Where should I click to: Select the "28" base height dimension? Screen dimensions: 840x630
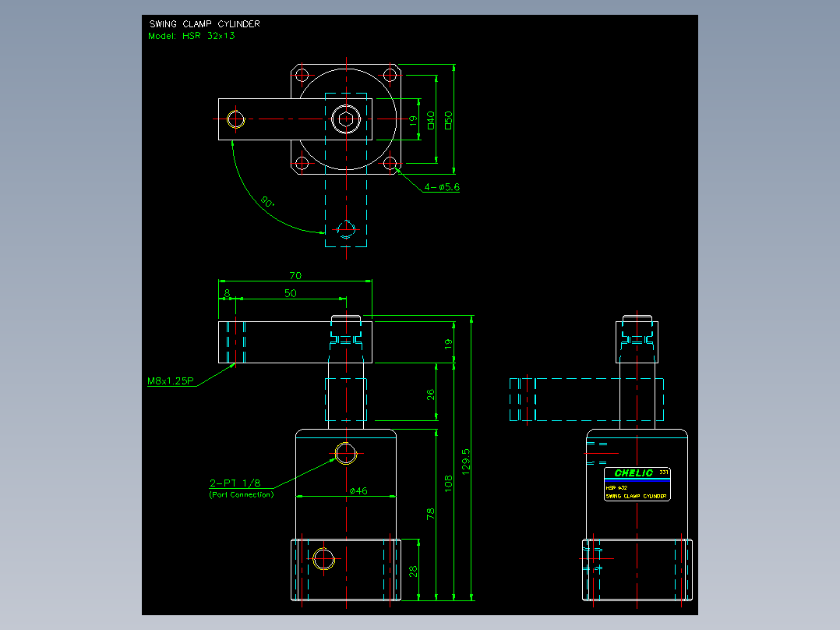tap(413, 572)
